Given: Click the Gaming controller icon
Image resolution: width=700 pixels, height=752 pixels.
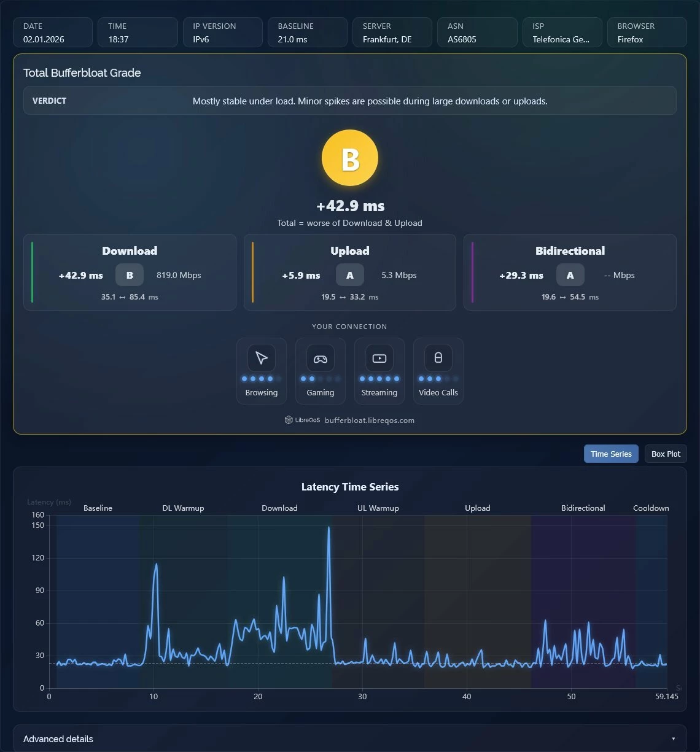Looking at the screenshot, I should pyautogui.click(x=321, y=358).
